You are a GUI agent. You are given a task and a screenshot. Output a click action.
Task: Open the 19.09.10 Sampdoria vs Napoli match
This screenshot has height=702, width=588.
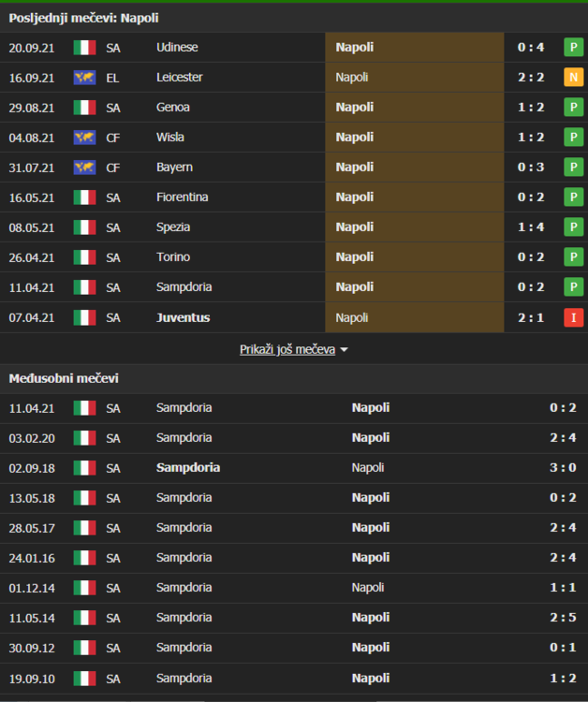pyautogui.click(x=281, y=678)
